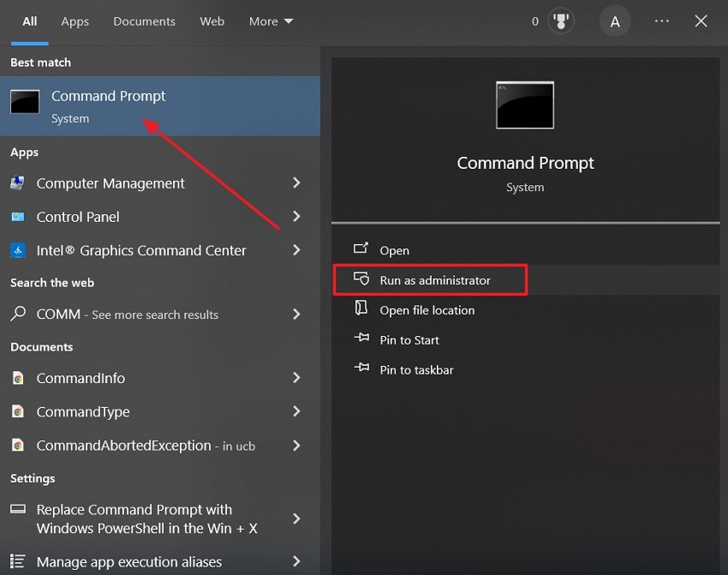Switch to the Apps tab

click(x=75, y=21)
